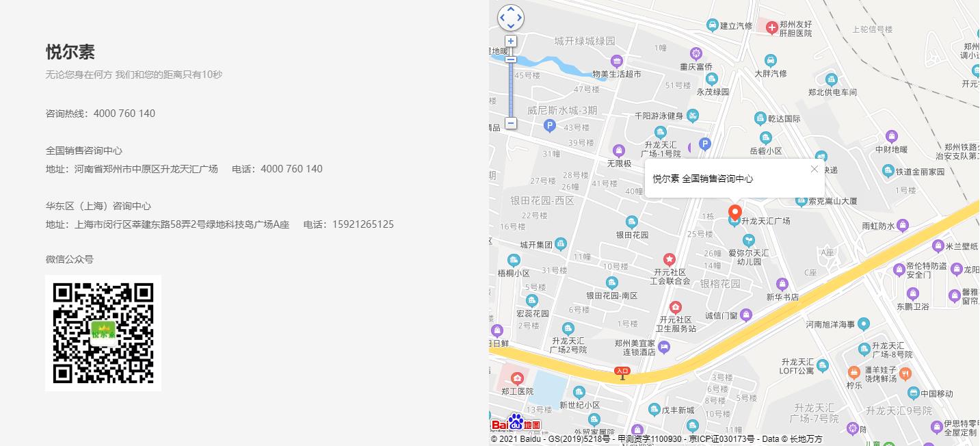The height and width of the screenshot is (446, 980).
Task: Click the 银田花园 residence icon
Action: (x=631, y=222)
